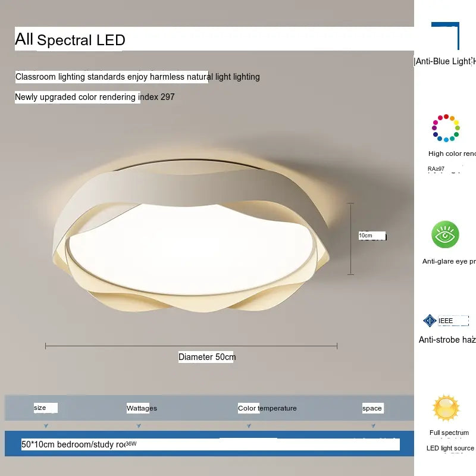Image resolution: width=476 pixels, height=476 pixels.
Task: Select the Color temperature column header
Action: tap(267, 408)
